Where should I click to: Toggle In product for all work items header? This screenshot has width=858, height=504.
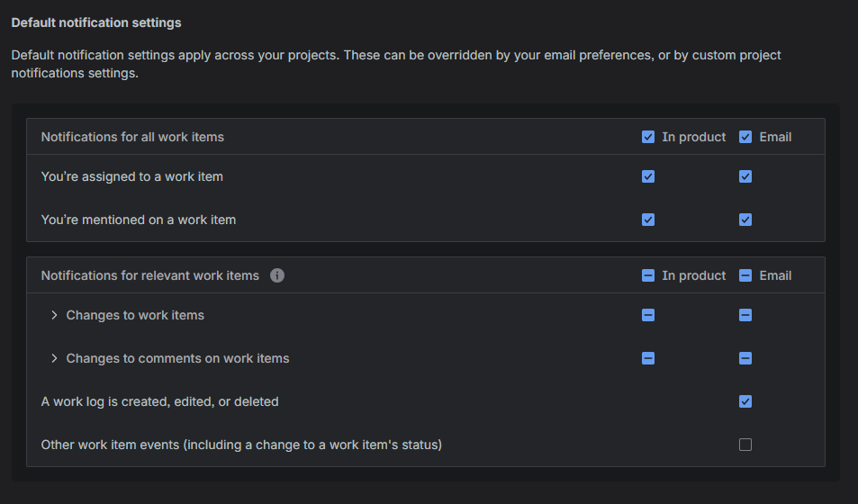pyautogui.click(x=648, y=137)
